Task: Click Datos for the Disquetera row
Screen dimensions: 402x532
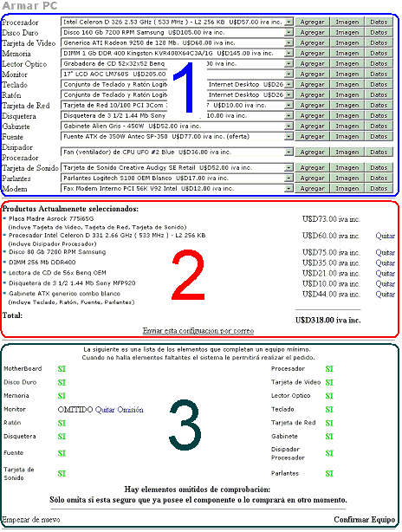Action: click(379, 116)
